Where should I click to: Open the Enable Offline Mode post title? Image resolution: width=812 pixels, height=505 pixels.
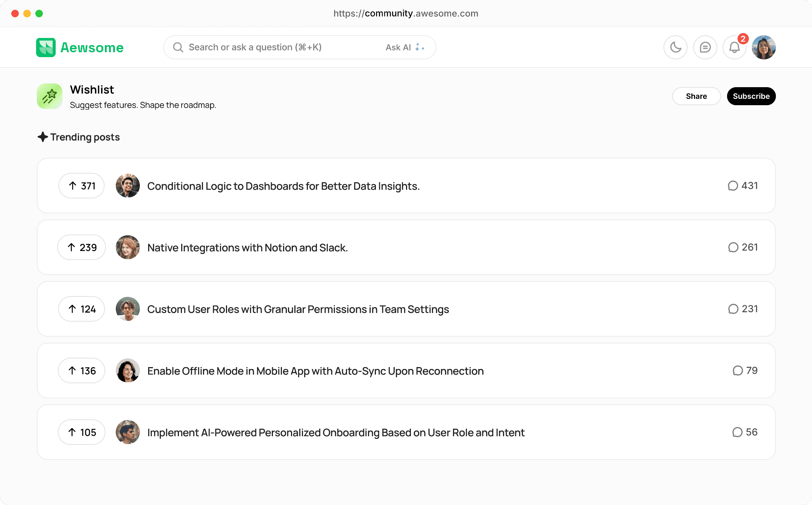coord(315,371)
